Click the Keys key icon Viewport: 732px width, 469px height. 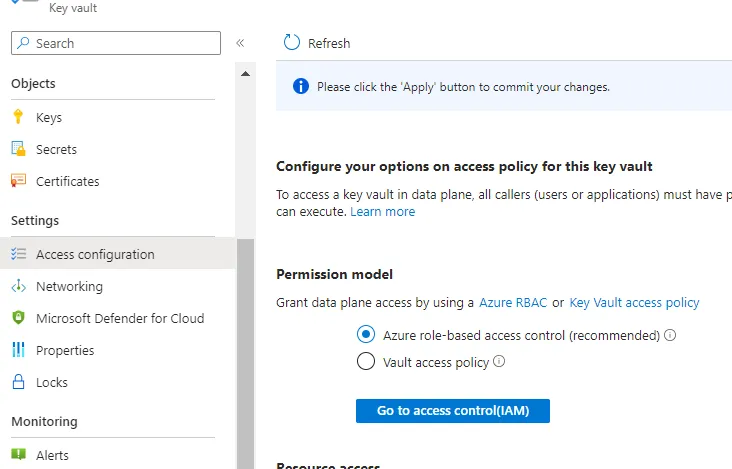[x=17, y=117]
